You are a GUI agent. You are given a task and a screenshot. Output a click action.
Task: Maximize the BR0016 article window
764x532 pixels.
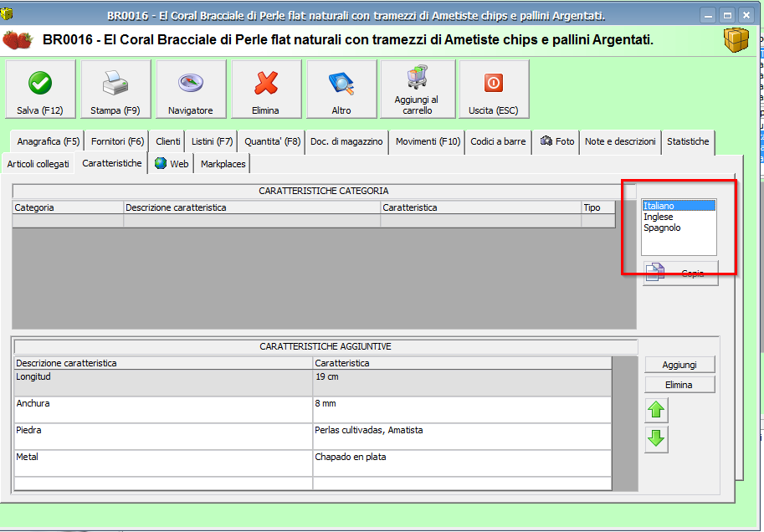[x=727, y=15]
